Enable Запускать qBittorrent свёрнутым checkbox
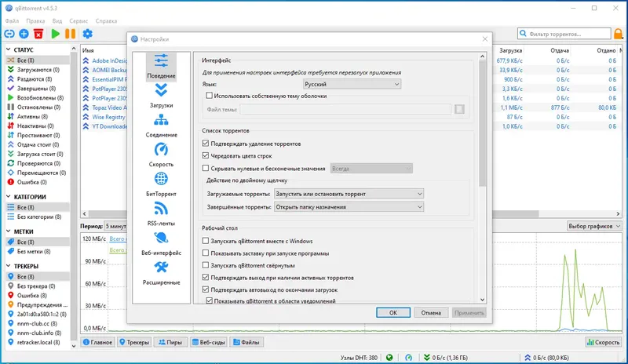628x364 pixels. [206, 265]
